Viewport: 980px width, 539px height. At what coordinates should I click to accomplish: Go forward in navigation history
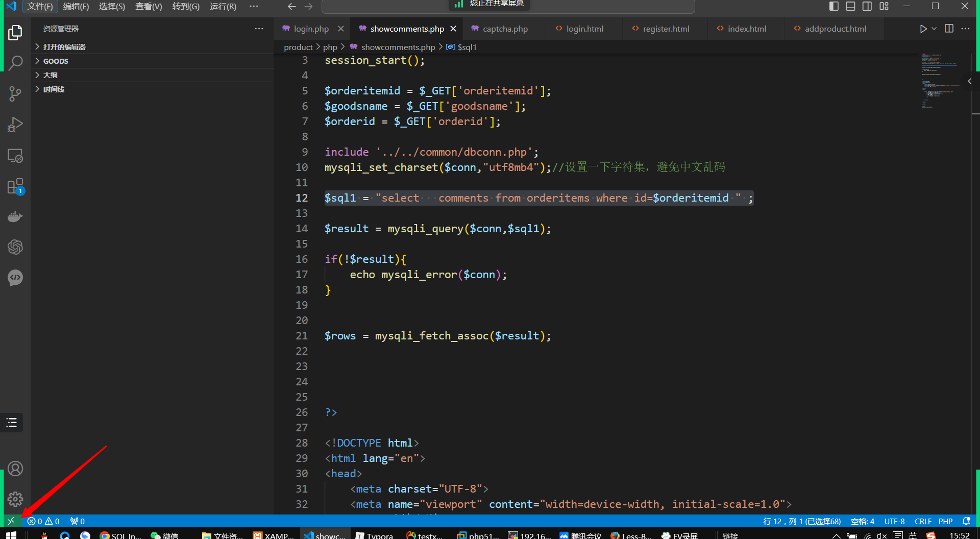click(308, 7)
